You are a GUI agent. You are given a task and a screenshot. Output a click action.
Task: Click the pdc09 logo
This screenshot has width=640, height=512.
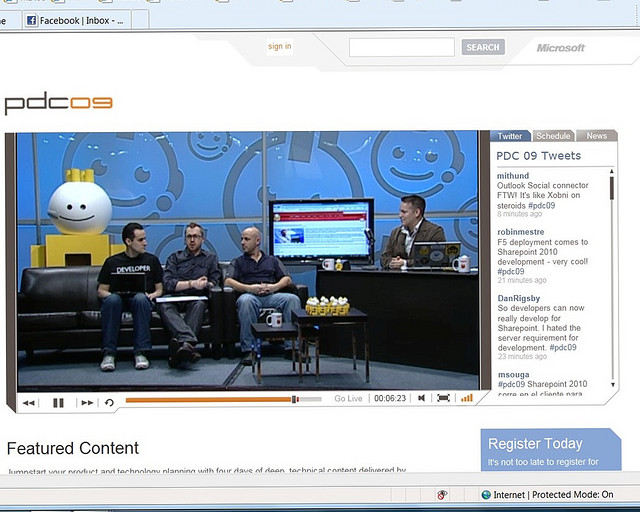[58, 102]
